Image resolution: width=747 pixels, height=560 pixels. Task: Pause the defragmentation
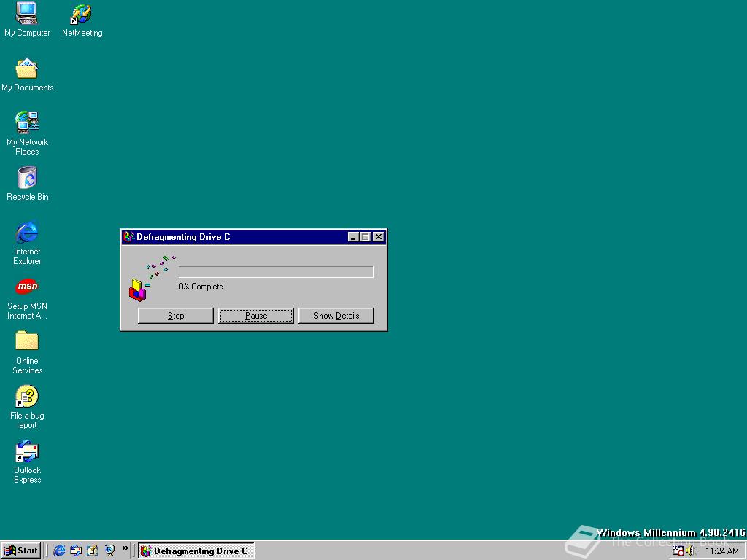click(256, 316)
